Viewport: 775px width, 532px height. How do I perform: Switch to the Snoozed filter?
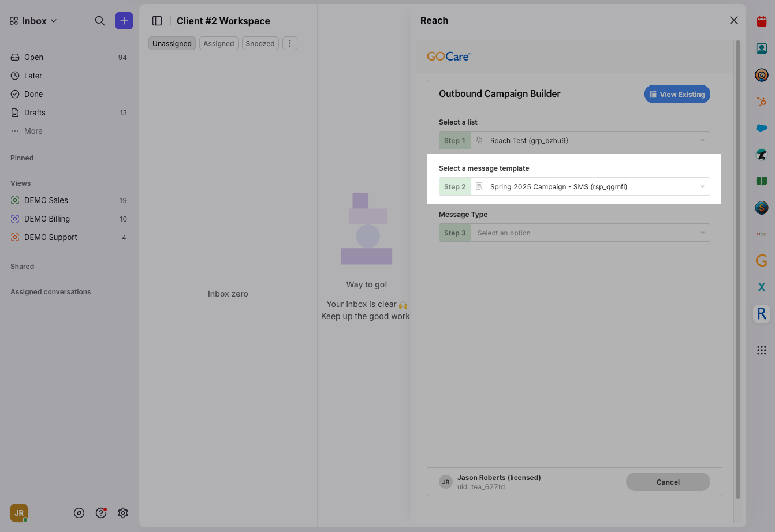tap(260, 44)
